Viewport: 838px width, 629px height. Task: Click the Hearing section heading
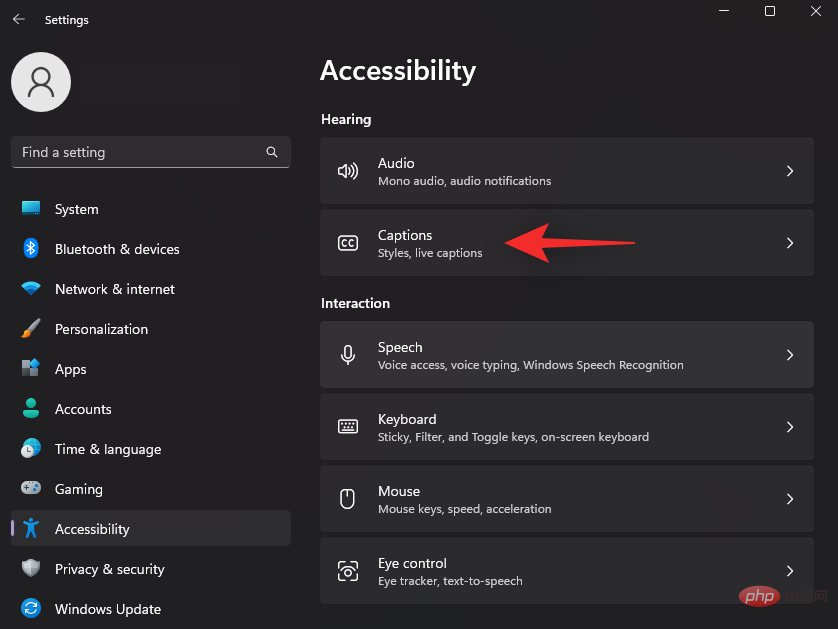346,120
